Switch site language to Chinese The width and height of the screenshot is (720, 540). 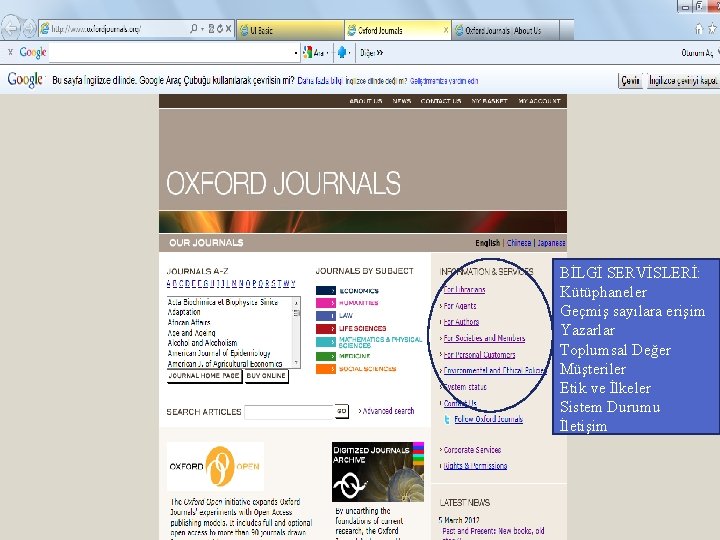(x=519, y=243)
